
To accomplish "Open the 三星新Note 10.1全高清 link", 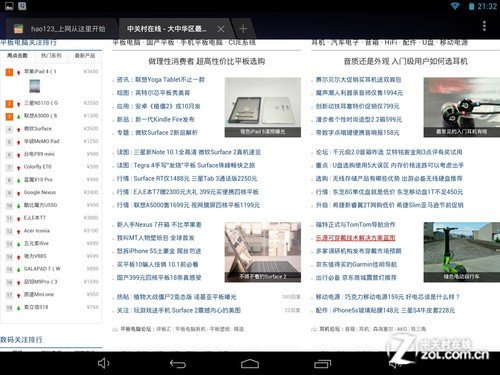I will coord(165,152).
